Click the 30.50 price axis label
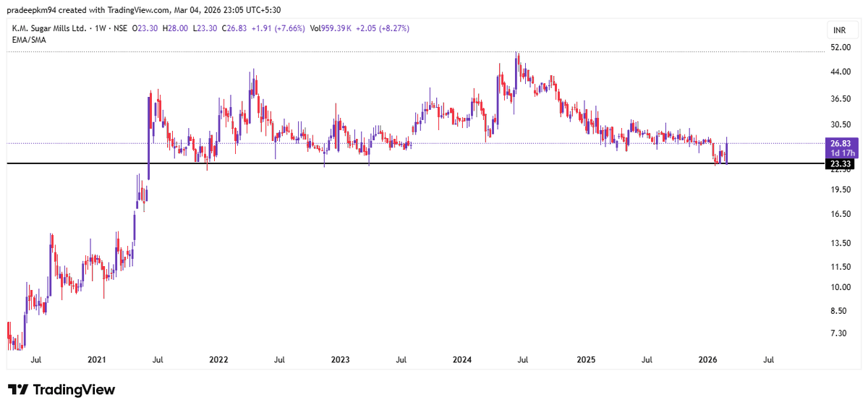This screenshot has height=410, width=868. 840,124
